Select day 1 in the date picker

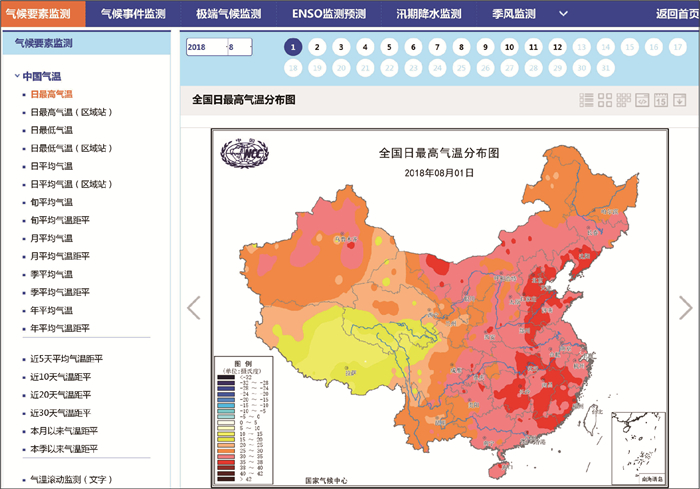click(292, 47)
